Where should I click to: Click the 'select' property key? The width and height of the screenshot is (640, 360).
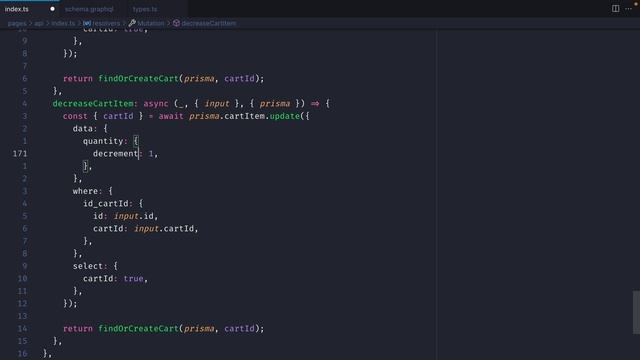[x=88, y=266]
